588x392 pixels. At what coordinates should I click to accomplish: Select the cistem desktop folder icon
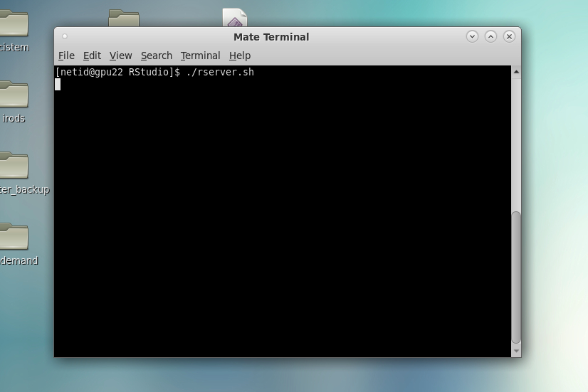(x=14, y=23)
